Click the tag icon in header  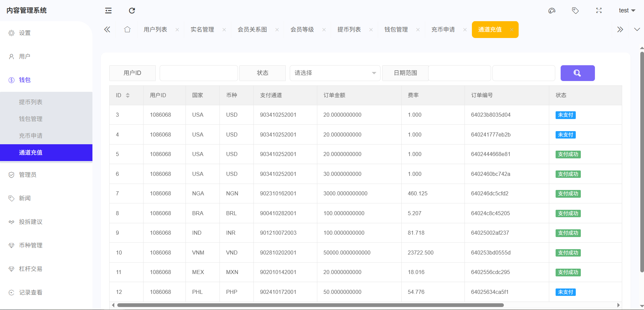(x=575, y=11)
